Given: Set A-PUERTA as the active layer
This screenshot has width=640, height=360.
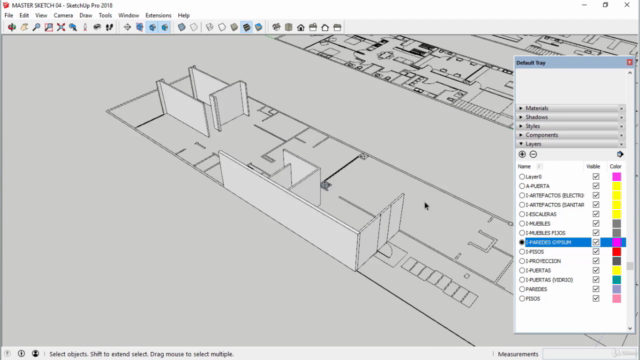Looking at the screenshot, I should 522,186.
